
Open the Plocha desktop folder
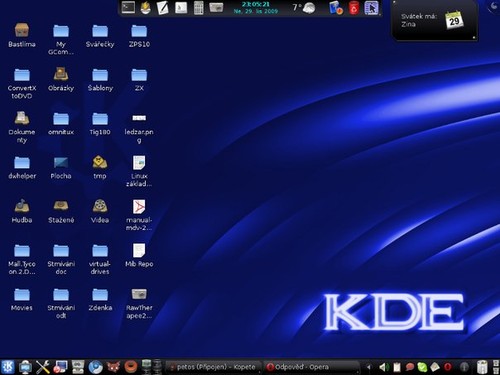pos(61,167)
